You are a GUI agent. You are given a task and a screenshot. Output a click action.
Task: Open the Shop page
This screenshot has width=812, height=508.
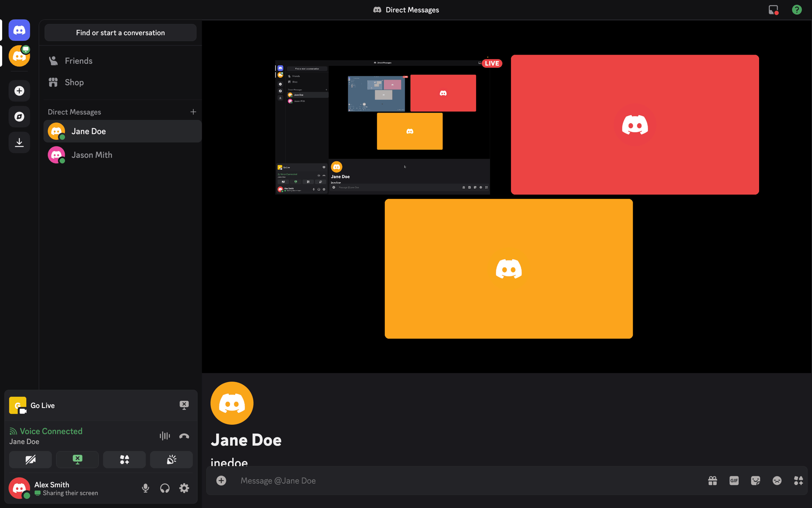click(122, 82)
